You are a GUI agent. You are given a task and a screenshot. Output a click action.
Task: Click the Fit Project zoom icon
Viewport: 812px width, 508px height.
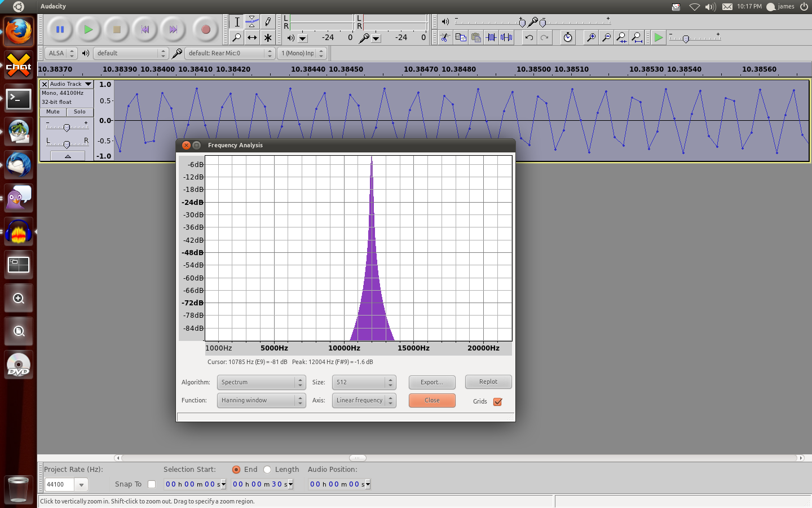click(x=637, y=38)
